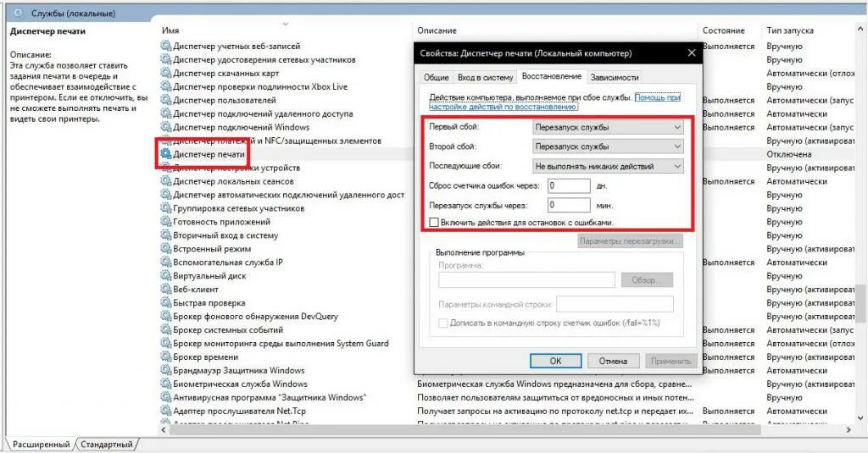Open recovery actions help link
Image resolution: width=868 pixels, height=453 pixels.
(554, 102)
